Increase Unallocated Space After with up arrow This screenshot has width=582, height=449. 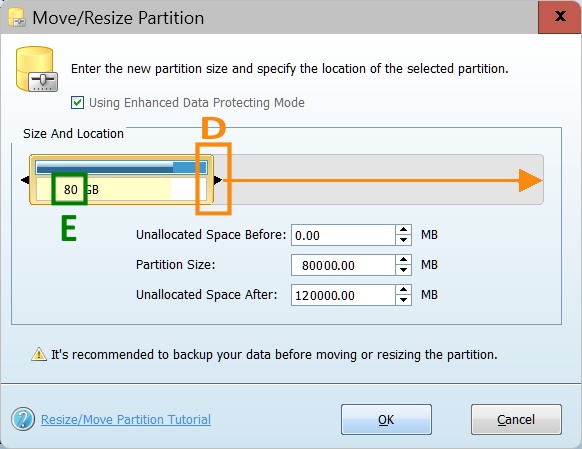(403, 290)
